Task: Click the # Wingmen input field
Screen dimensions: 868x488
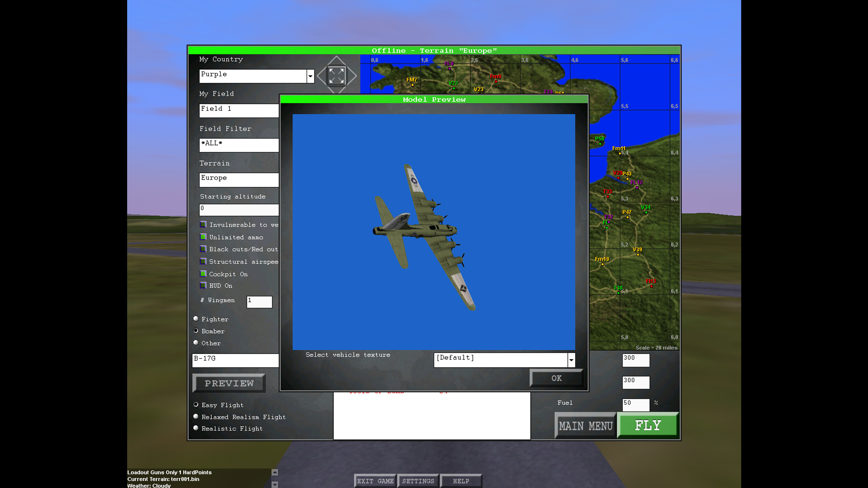Action: (259, 302)
